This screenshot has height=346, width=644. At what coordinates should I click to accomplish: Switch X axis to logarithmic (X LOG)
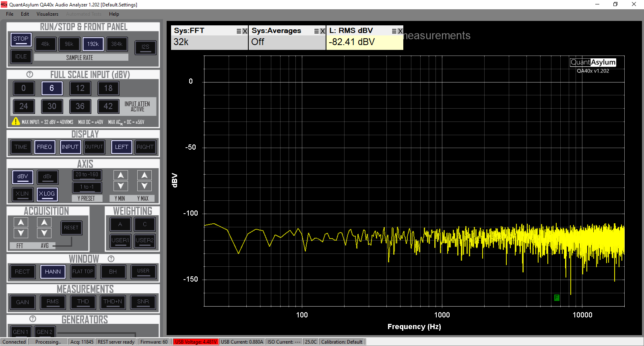coord(47,194)
